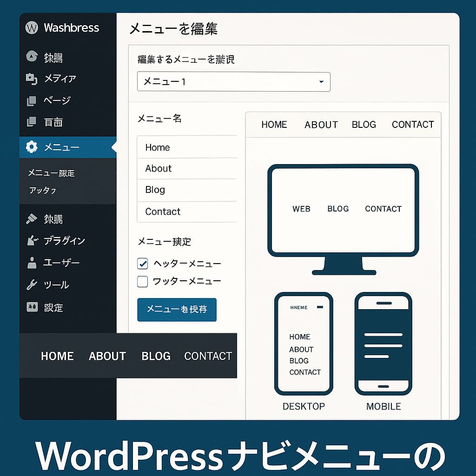
Task: Click HOME in the preview header nav
Action: [274, 125]
